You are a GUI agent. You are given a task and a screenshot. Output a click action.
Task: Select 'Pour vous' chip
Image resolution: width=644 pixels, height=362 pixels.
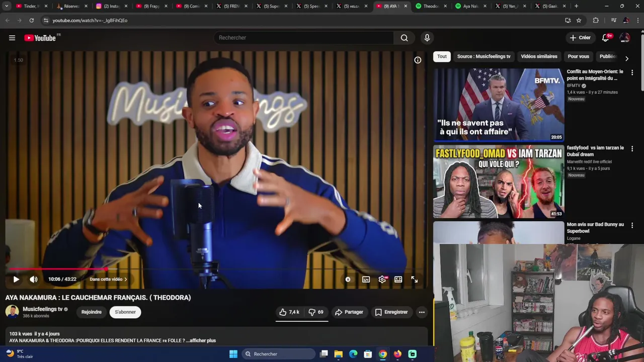point(578,56)
